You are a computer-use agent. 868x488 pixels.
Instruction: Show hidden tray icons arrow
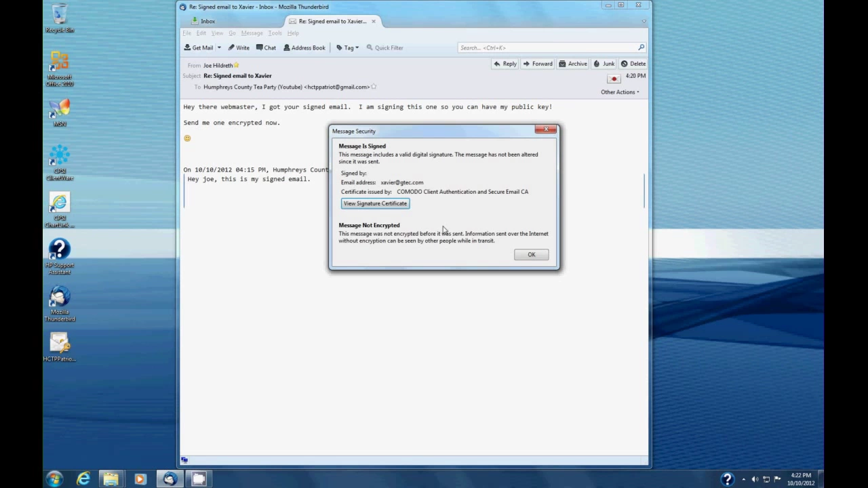pyautogui.click(x=743, y=479)
